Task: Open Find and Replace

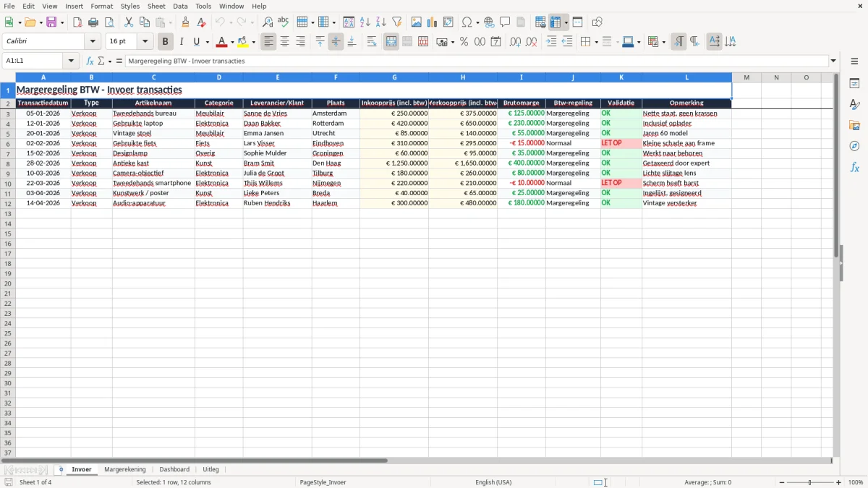Action: pyautogui.click(x=268, y=22)
